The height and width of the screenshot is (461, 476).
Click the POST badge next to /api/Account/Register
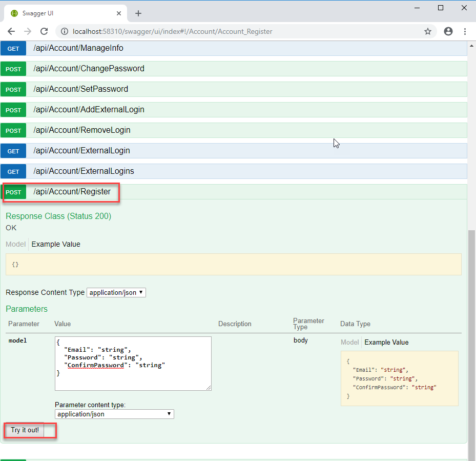click(x=14, y=192)
